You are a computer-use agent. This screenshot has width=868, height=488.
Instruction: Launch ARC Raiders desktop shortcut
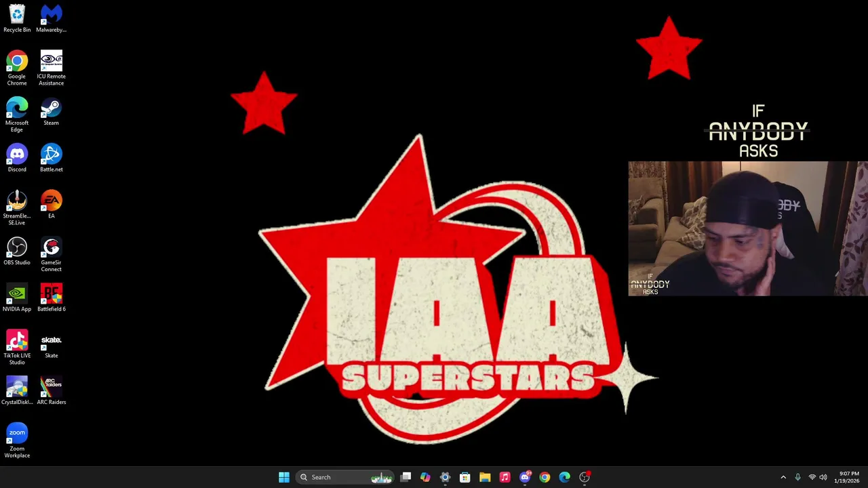pyautogui.click(x=51, y=390)
